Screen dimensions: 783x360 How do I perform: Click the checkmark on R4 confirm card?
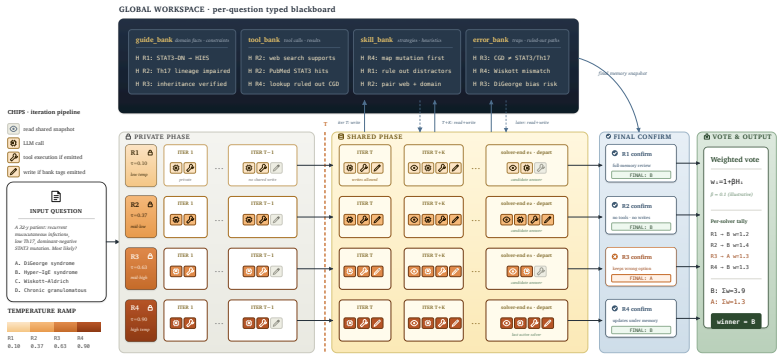[x=614, y=309]
